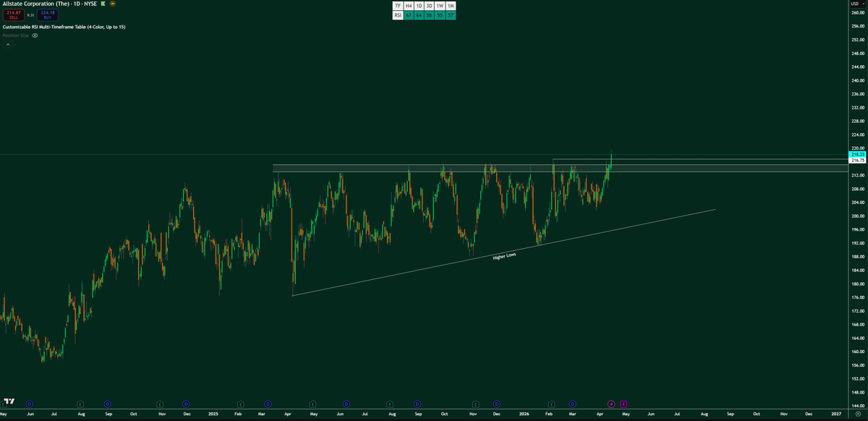The image size is (868, 421).
Task: Click the 9.31 spread value
Action: tap(30, 15)
